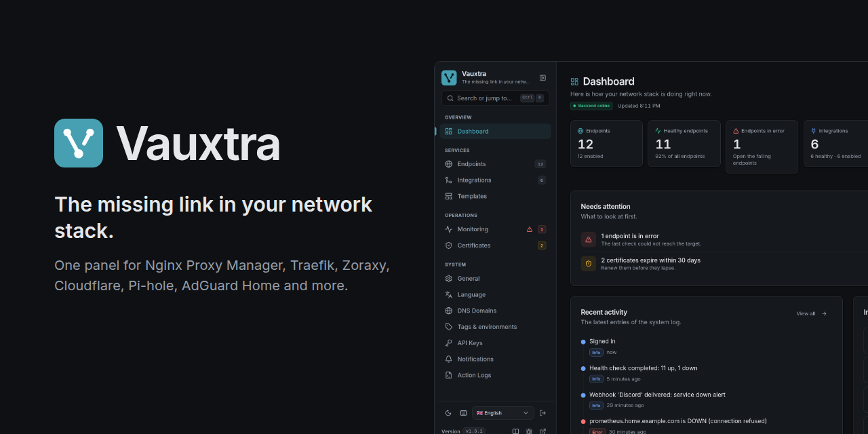The height and width of the screenshot is (434, 868).
Task: Go to Notifications in the sidebar
Action: pyautogui.click(x=496, y=359)
